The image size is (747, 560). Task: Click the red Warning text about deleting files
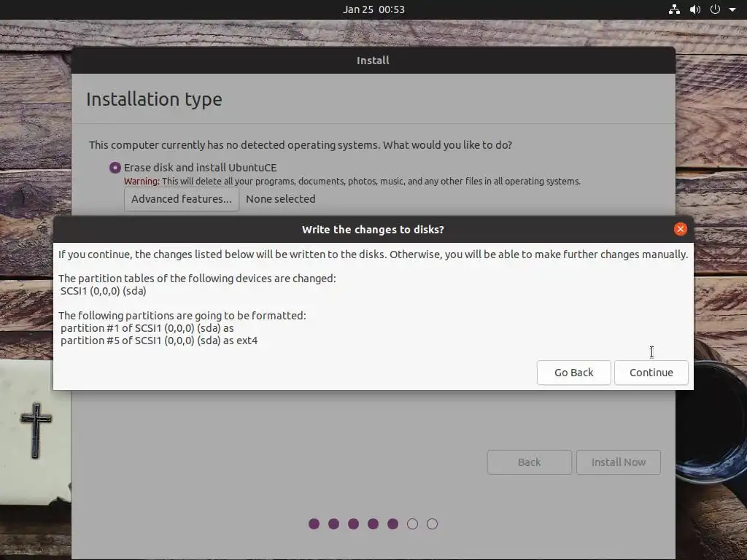pyautogui.click(x=352, y=182)
